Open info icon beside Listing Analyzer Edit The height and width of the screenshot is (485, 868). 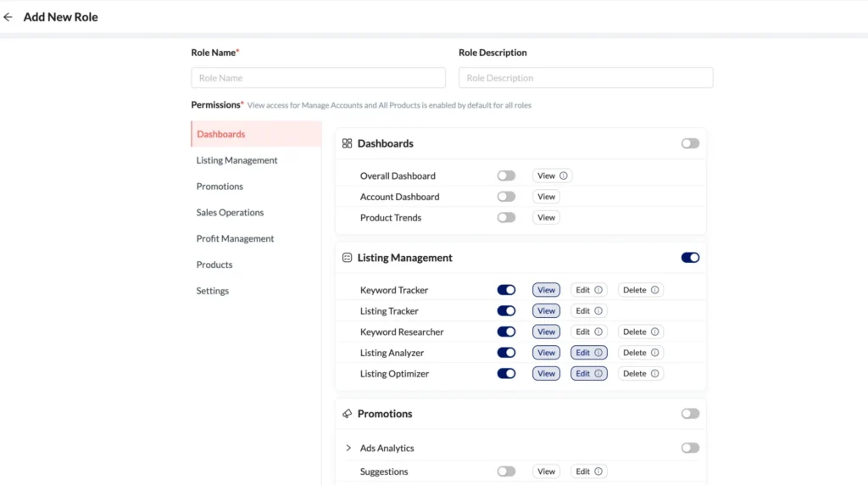click(598, 353)
